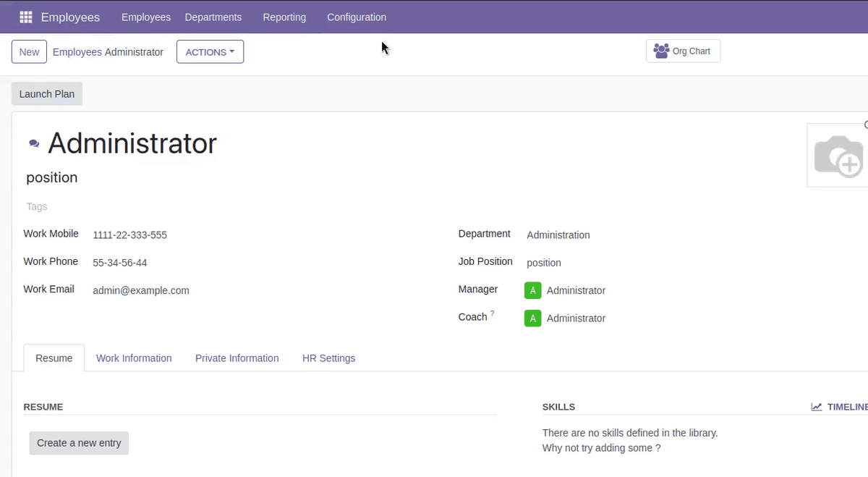Click the chat bubble icon beside Administrator

[x=34, y=144]
